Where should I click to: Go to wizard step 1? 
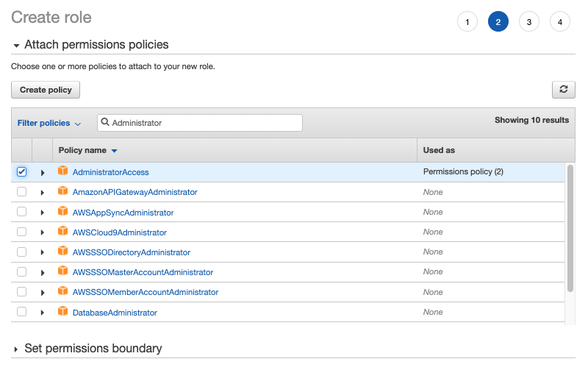[x=467, y=22]
